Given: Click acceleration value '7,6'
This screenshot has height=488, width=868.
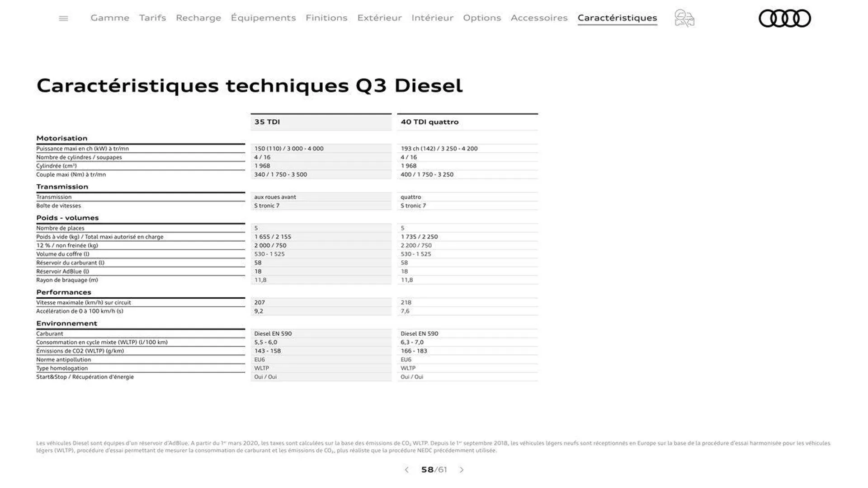Looking at the screenshot, I should coord(405,311).
